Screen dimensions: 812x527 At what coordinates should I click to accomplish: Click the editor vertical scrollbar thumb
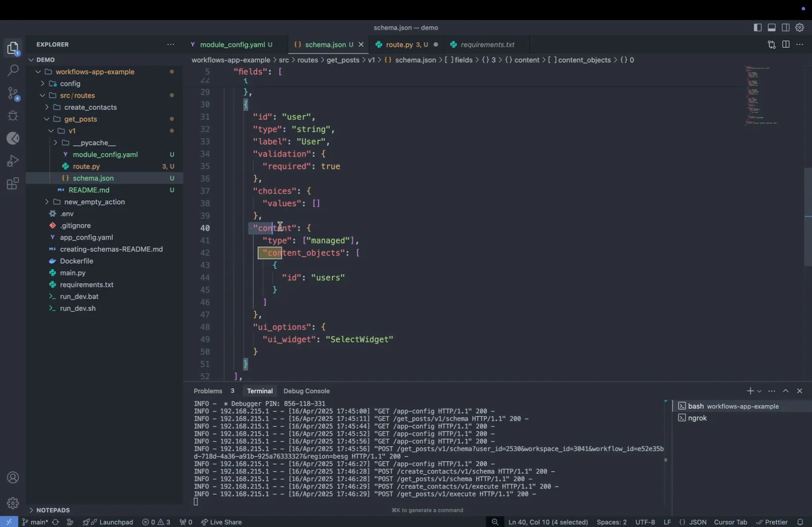pyautogui.click(x=808, y=217)
